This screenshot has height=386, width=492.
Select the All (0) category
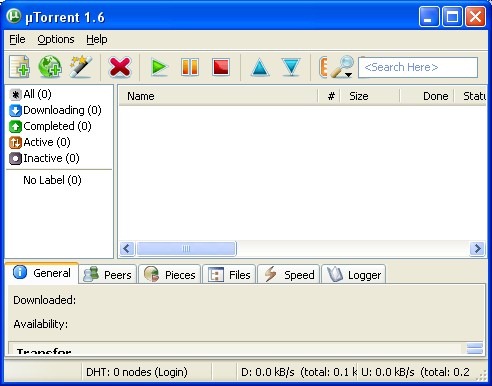point(30,94)
